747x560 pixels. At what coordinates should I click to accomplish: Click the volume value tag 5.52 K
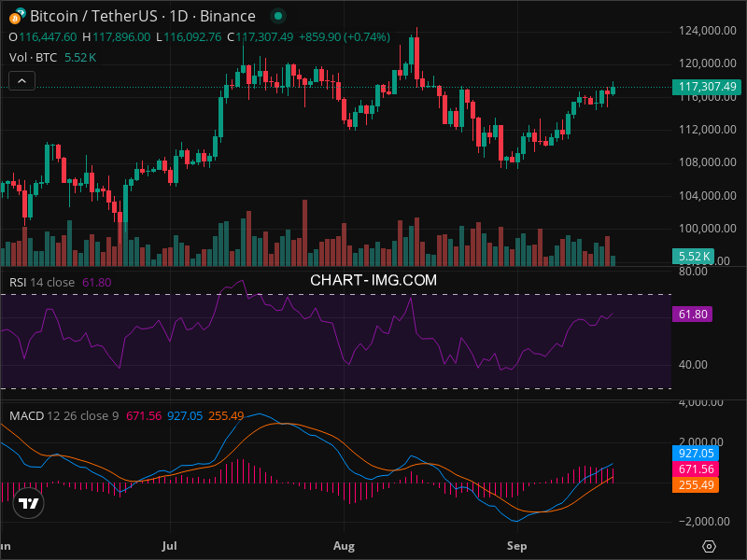pyautogui.click(x=692, y=256)
